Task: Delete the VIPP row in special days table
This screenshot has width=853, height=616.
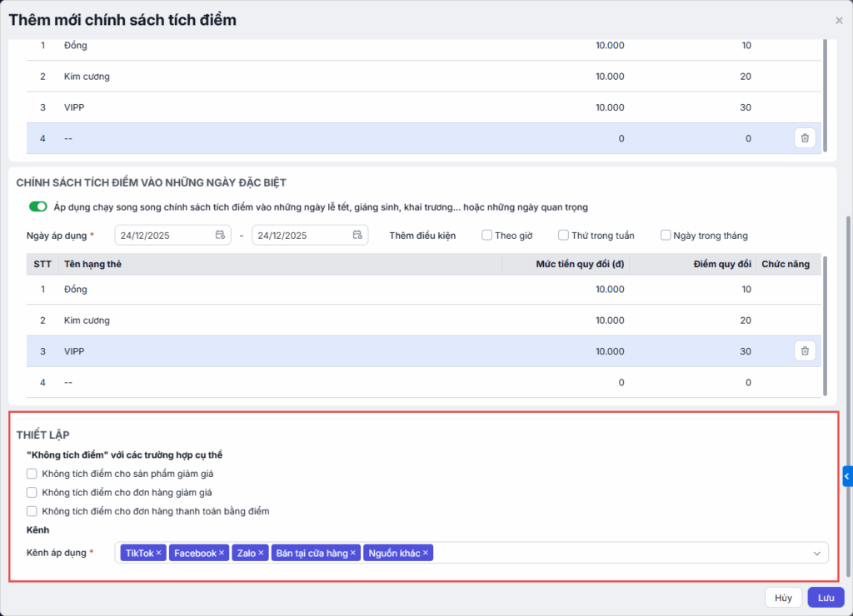Action: [x=805, y=351]
